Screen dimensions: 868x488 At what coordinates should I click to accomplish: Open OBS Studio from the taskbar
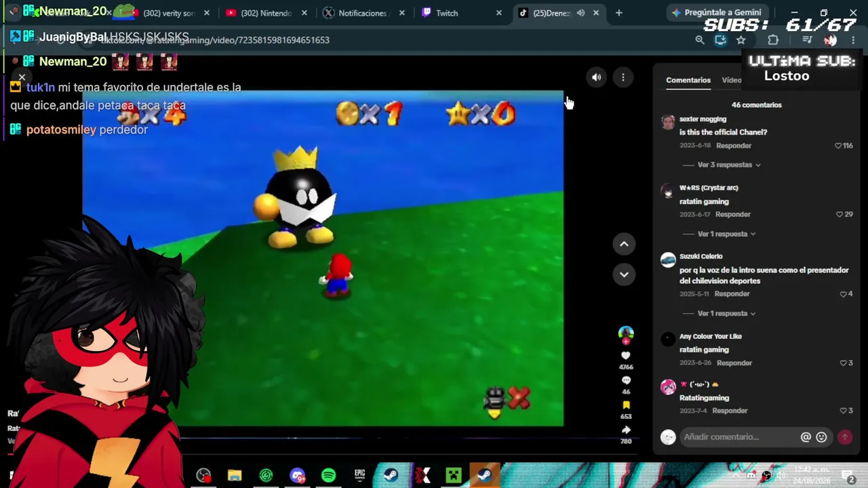click(203, 476)
